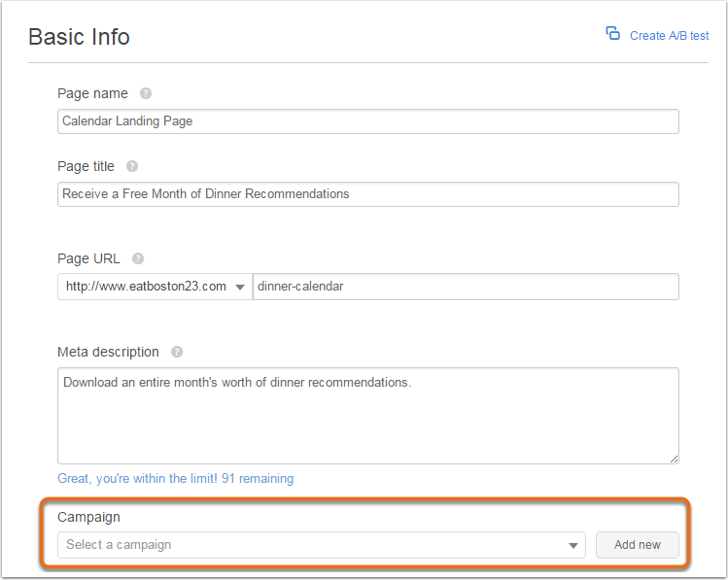The width and height of the screenshot is (728, 580).
Task: Open the eatboston23.com domain dropdown
Action: (x=156, y=287)
